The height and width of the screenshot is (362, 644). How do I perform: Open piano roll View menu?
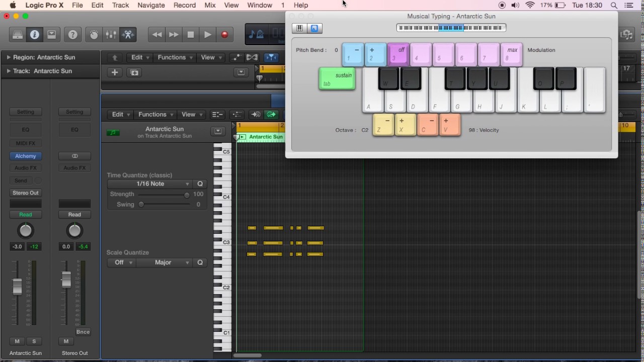click(191, 115)
